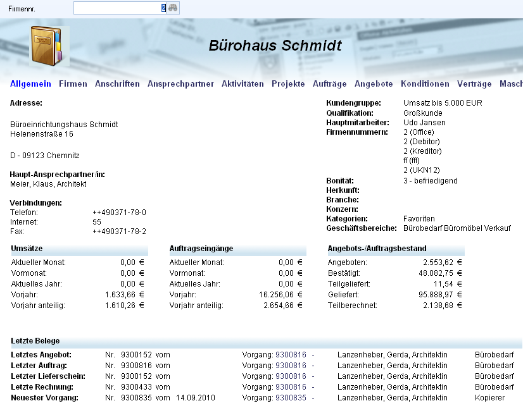Show the Aktivitäten tab

pos(243,84)
